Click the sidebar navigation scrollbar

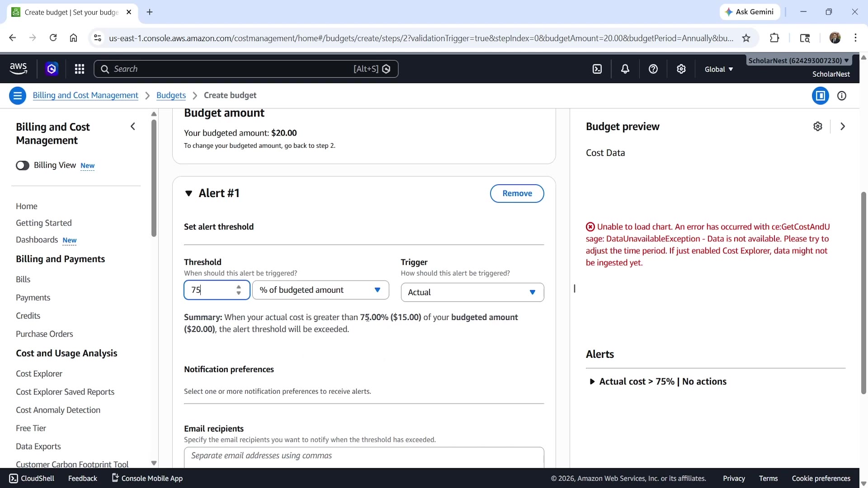click(154, 178)
